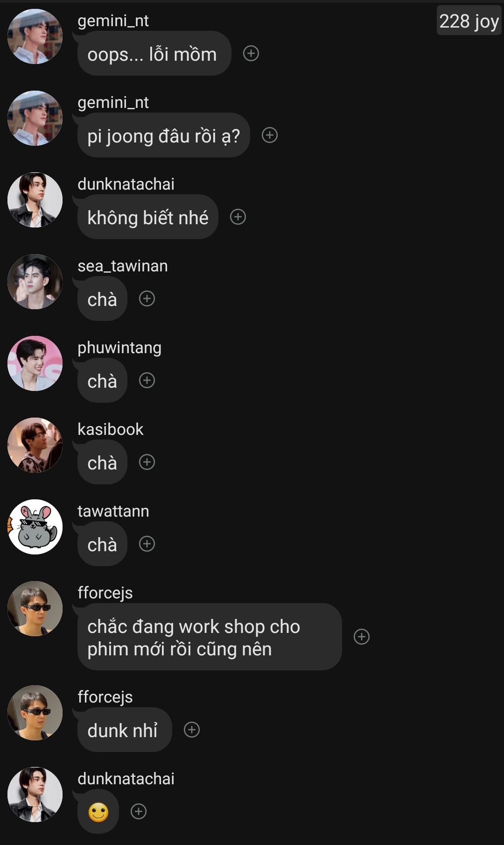This screenshot has height=845, width=504.
Task: Open phuwintang's profile picture
Action: pyautogui.click(x=35, y=363)
